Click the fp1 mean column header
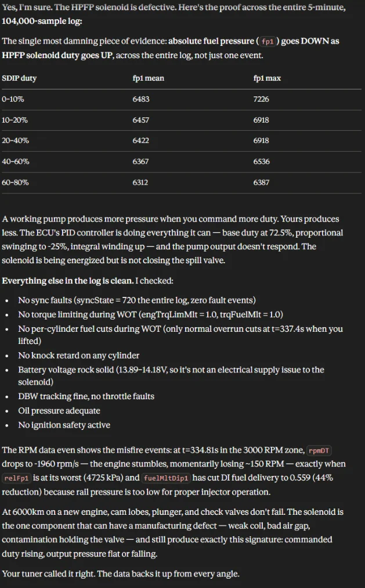This screenshot has height=588, width=365. 148,78
